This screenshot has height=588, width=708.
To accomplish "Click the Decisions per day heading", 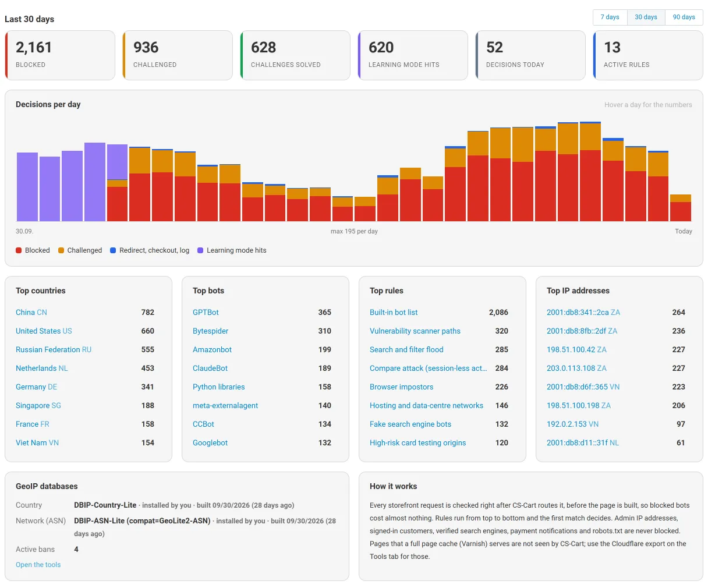I will pos(48,105).
